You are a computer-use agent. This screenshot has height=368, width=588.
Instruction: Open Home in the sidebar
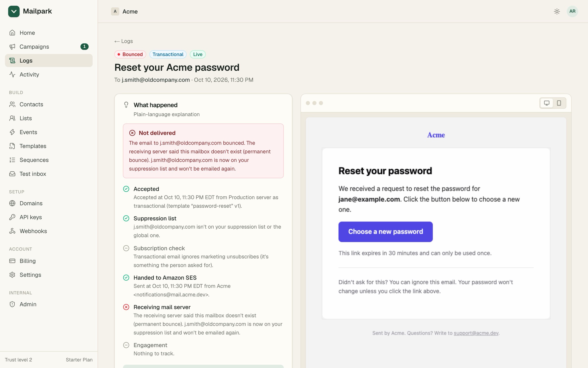click(49, 33)
